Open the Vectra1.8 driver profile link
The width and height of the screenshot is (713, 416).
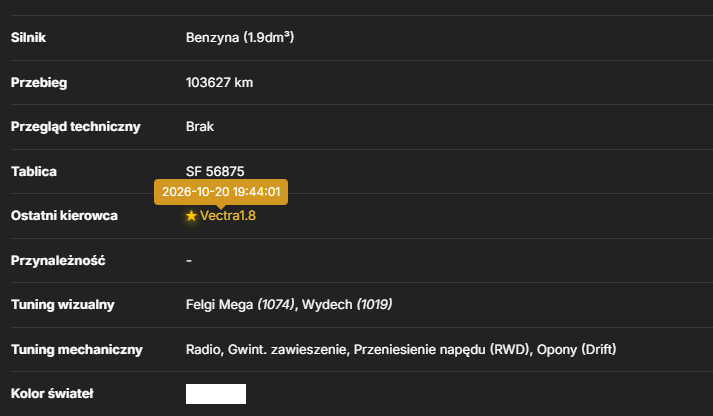point(228,216)
